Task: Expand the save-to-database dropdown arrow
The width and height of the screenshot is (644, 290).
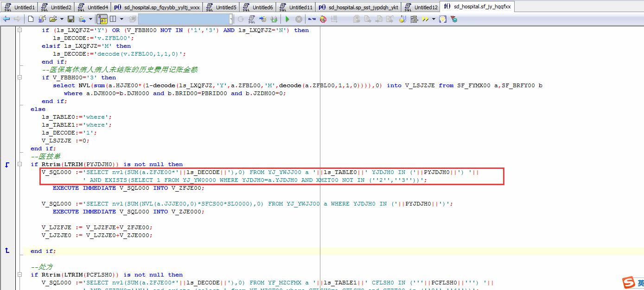Action: pyautogui.click(x=90, y=19)
